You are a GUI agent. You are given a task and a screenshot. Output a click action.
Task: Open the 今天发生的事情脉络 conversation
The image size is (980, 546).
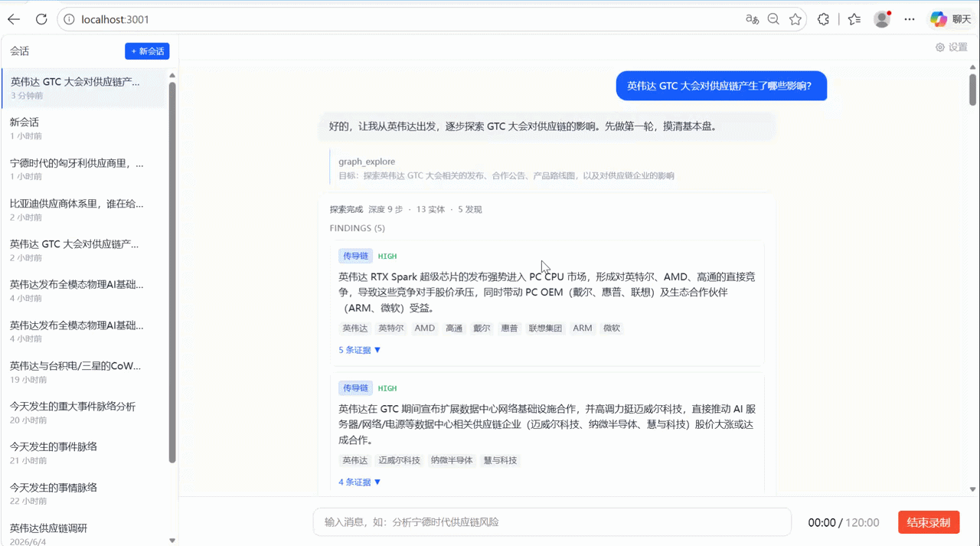coord(83,494)
